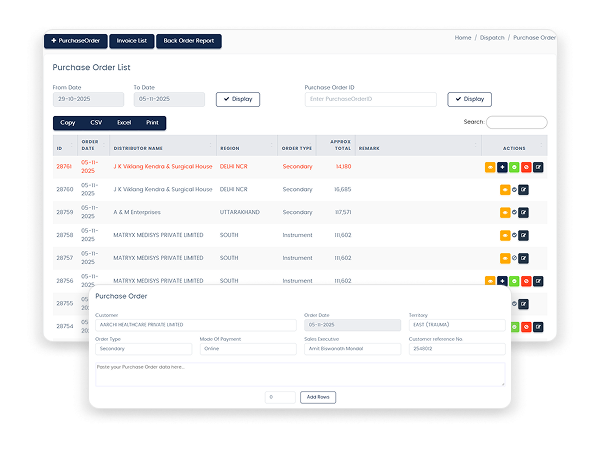This screenshot has height=450, width=600.
Task: View order 28760 with the orange eye icon
Action: 505,190
